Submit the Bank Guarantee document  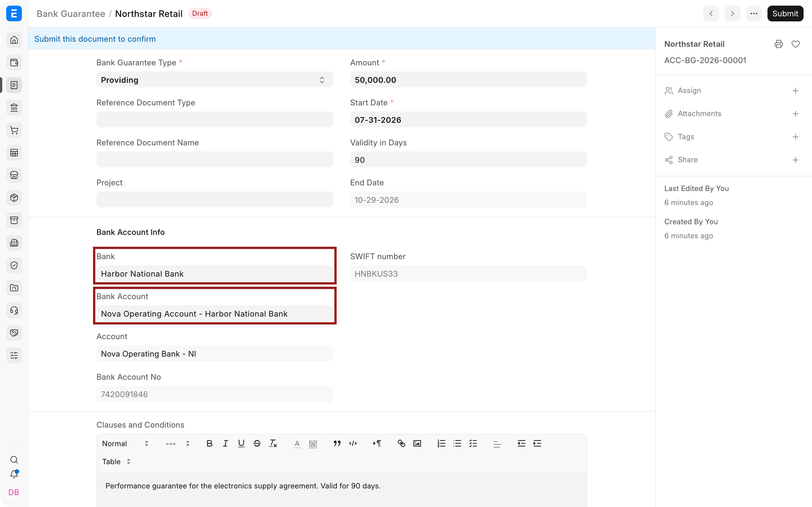point(785,14)
